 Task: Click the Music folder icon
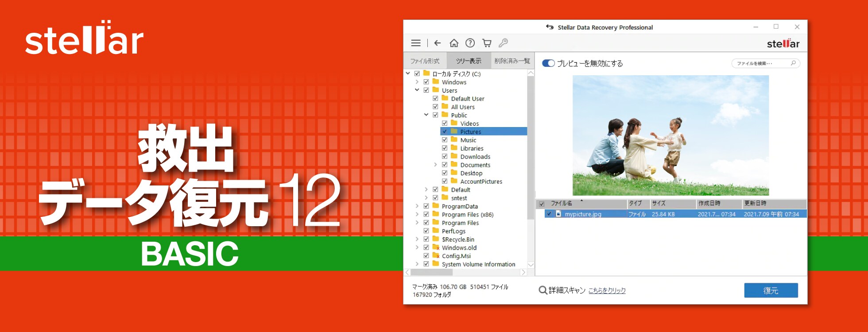click(x=454, y=140)
